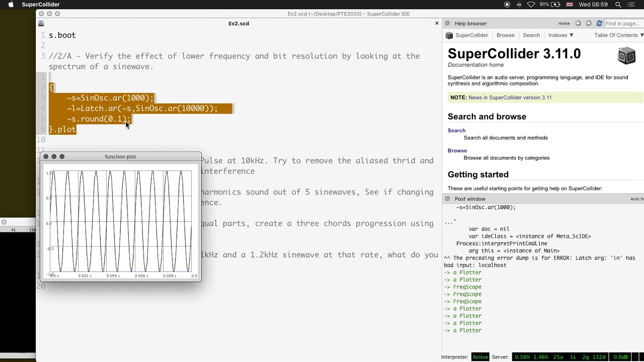This screenshot has width=644, height=362.
Task: Click the }.plot line in editor
Action: click(62, 129)
